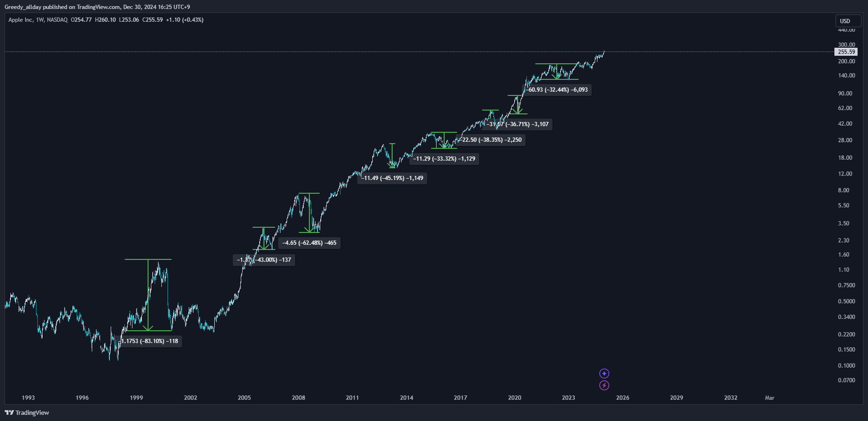
Task: Click the 2008 time axis label
Action: [298, 398]
